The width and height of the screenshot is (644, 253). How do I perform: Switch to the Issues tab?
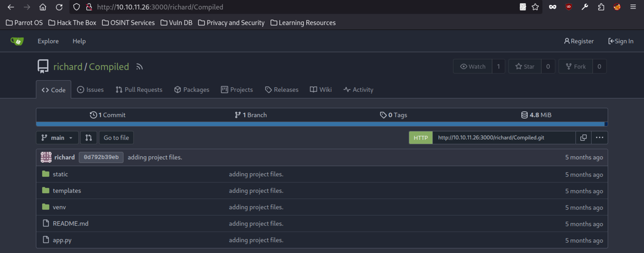pyautogui.click(x=90, y=89)
